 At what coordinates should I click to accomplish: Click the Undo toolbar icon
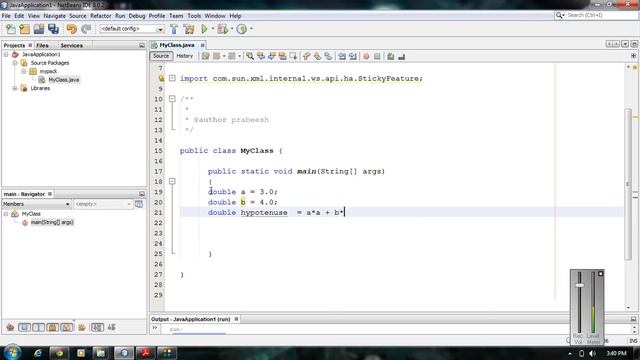[x=72, y=29]
